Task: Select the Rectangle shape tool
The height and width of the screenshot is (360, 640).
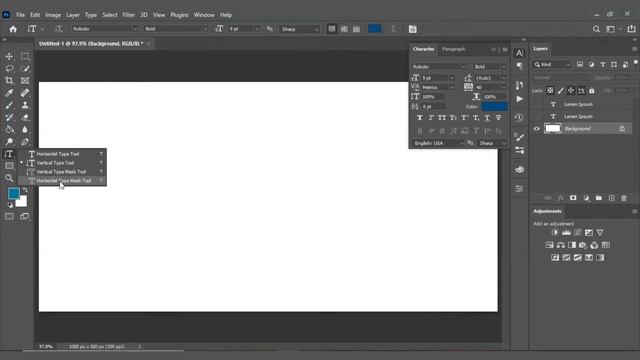Action: click(x=9, y=166)
